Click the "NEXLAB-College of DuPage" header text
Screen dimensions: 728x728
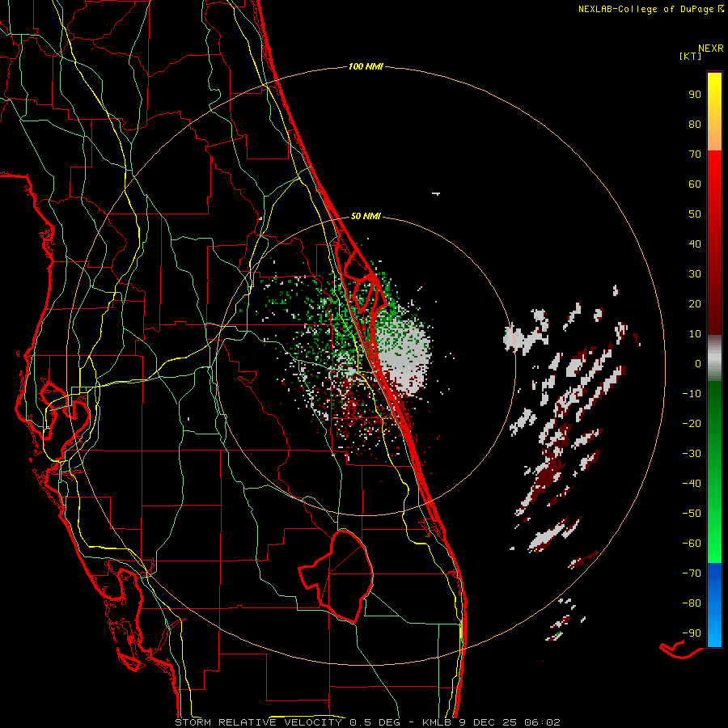pos(645,9)
